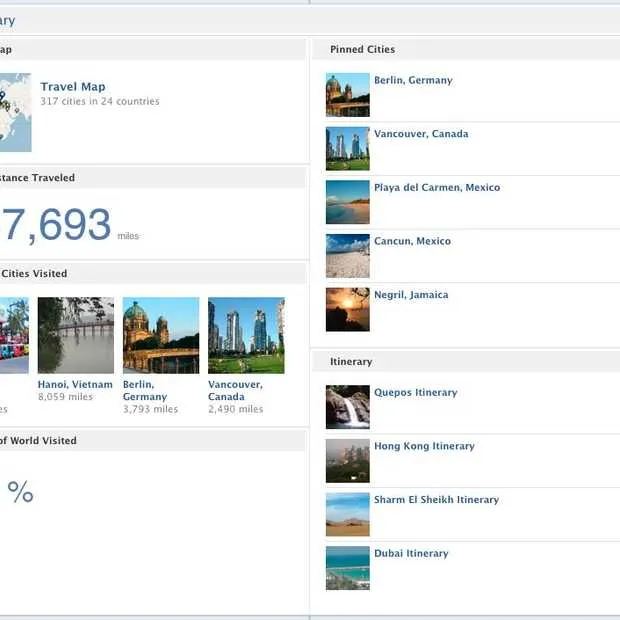Click Playa del Carmen beach thumbnail
Image resolution: width=620 pixels, height=620 pixels.
pos(348,202)
